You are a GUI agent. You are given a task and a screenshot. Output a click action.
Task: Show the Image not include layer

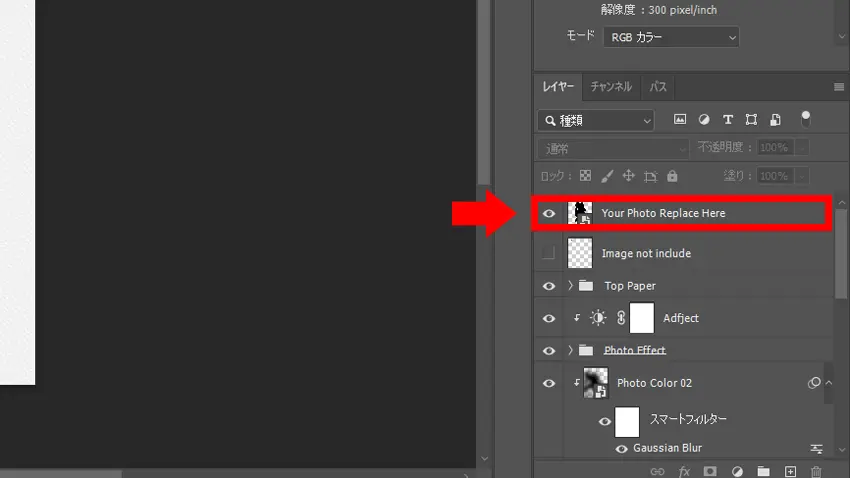[548, 254]
